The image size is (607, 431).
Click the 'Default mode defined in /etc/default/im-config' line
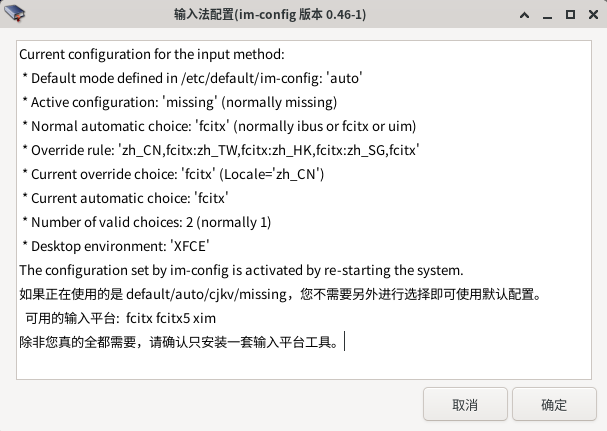[192, 78]
